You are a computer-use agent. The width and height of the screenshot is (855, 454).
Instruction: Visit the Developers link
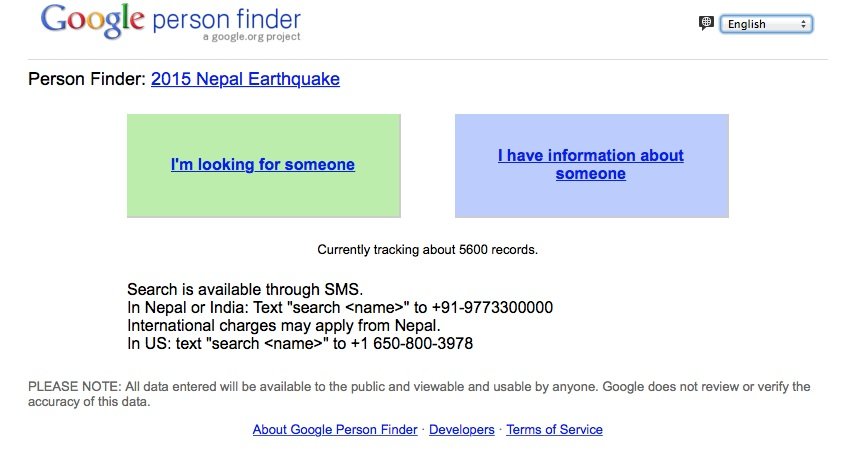click(462, 430)
